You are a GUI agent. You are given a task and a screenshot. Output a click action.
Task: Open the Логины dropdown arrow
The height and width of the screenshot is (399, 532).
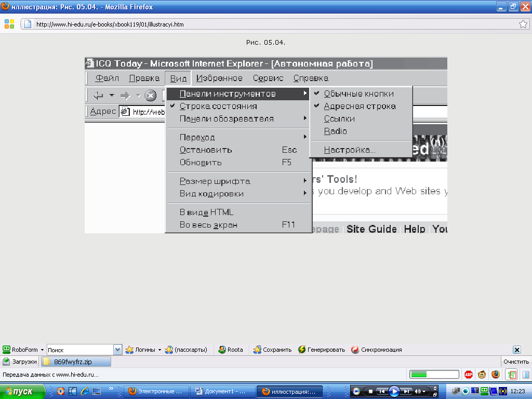pos(159,350)
